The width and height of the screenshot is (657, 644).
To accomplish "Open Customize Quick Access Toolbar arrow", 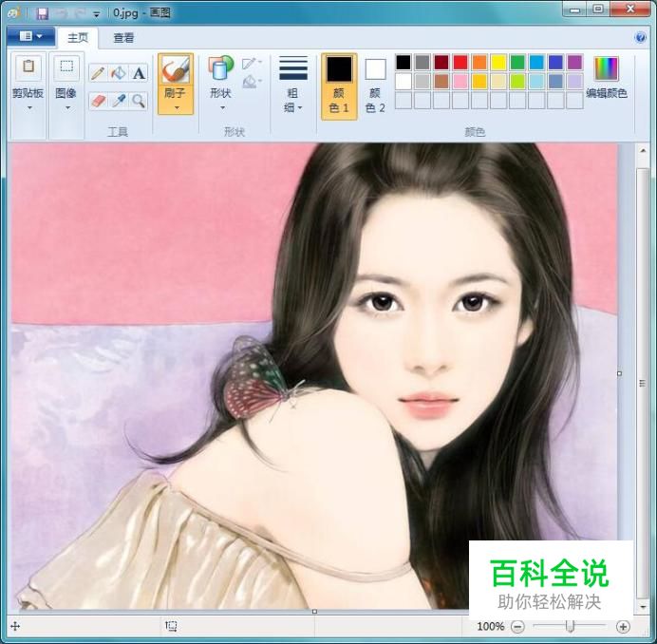I will pos(97,14).
